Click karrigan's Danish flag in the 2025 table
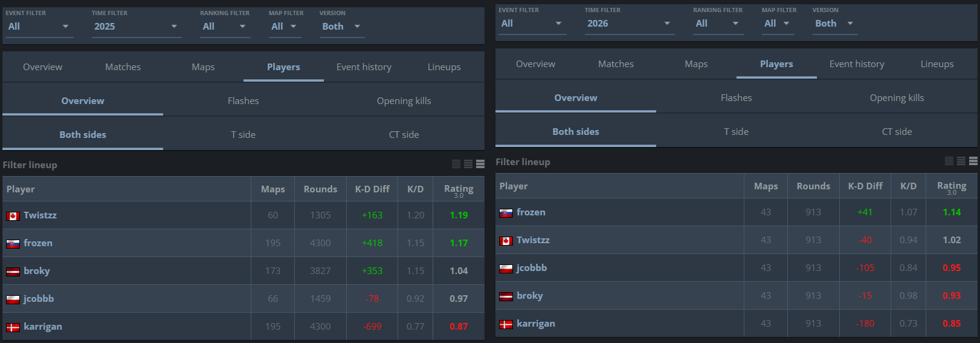The image size is (980, 343). (x=13, y=327)
